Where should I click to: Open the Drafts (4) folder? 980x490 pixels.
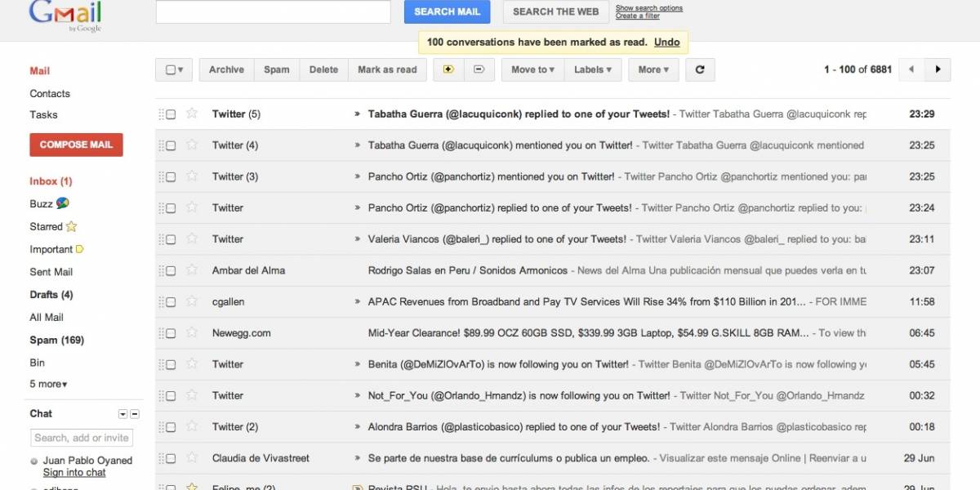tap(51, 295)
